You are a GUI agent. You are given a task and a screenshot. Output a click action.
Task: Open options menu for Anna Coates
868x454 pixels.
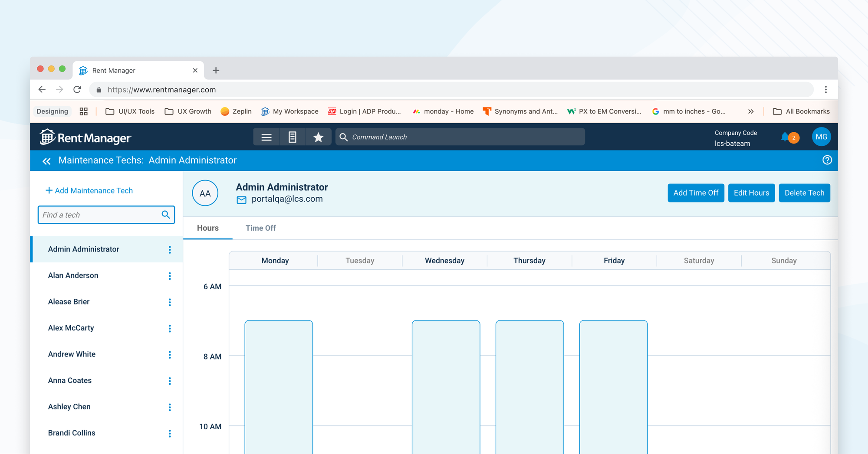point(170,381)
